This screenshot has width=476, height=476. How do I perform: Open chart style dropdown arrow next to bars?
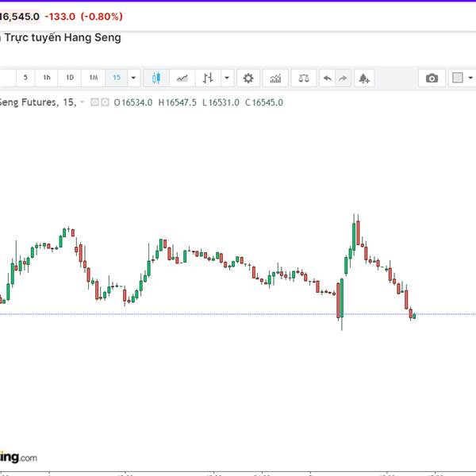227,78
